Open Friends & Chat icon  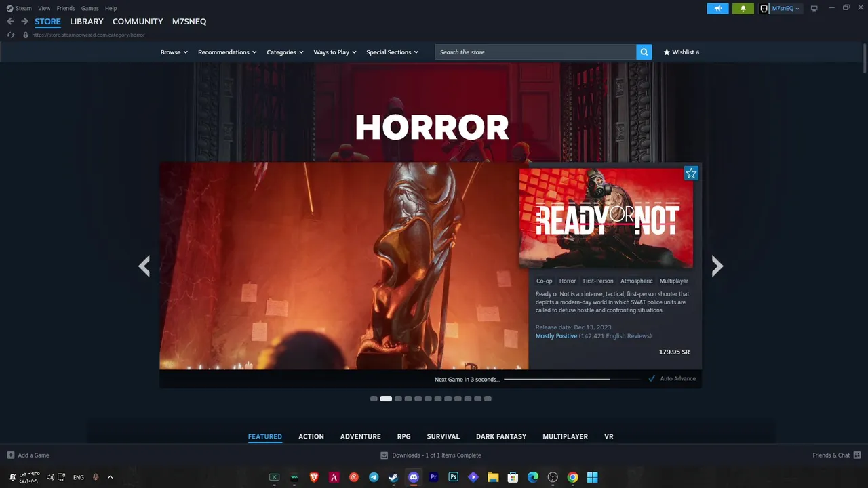click(856, 455)
